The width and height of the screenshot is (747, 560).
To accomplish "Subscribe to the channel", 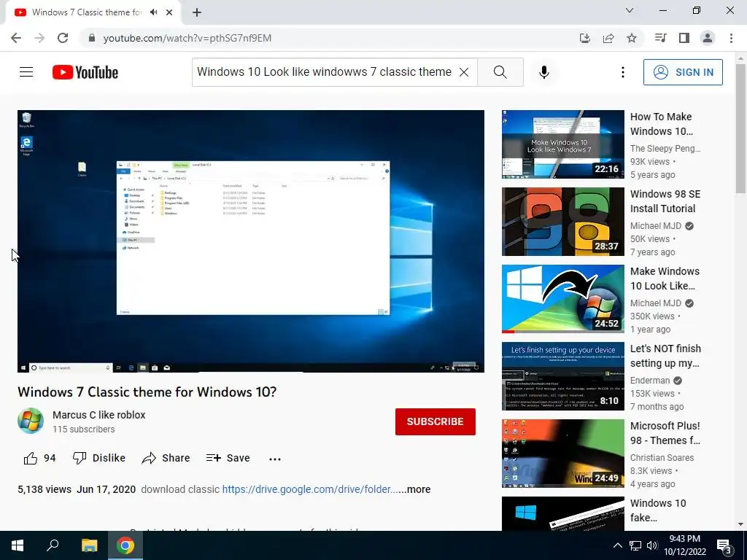I will point(435,421).
